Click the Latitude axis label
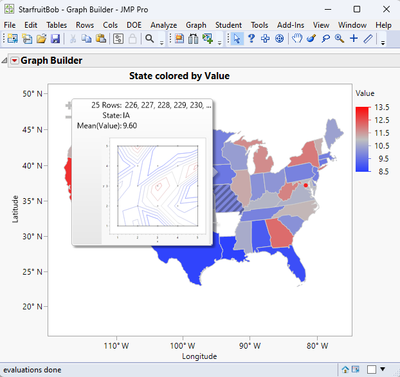The image size is (400, 377). (15, 209)
